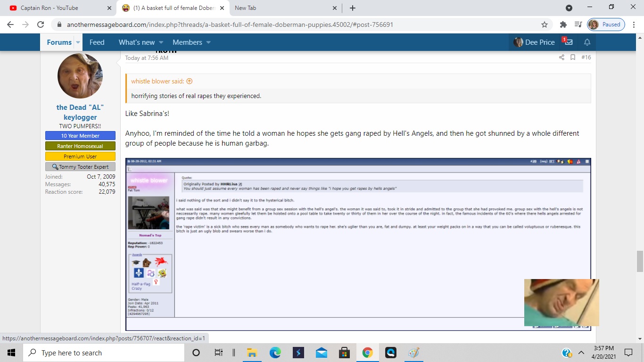Image resolution: width=644 pixels, height=362 pixels.
Task: Jump to quoted post via the up-arrow icon
Action: pos(190,81)
